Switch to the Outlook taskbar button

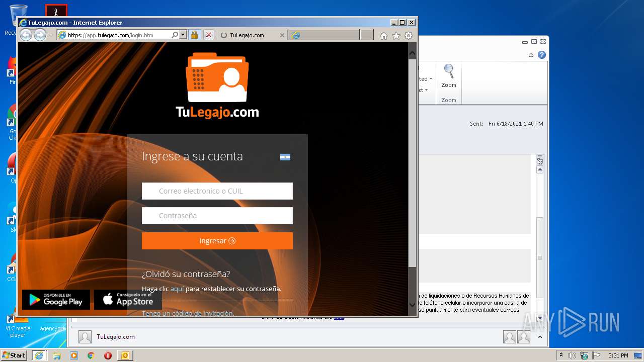[125, 355]
